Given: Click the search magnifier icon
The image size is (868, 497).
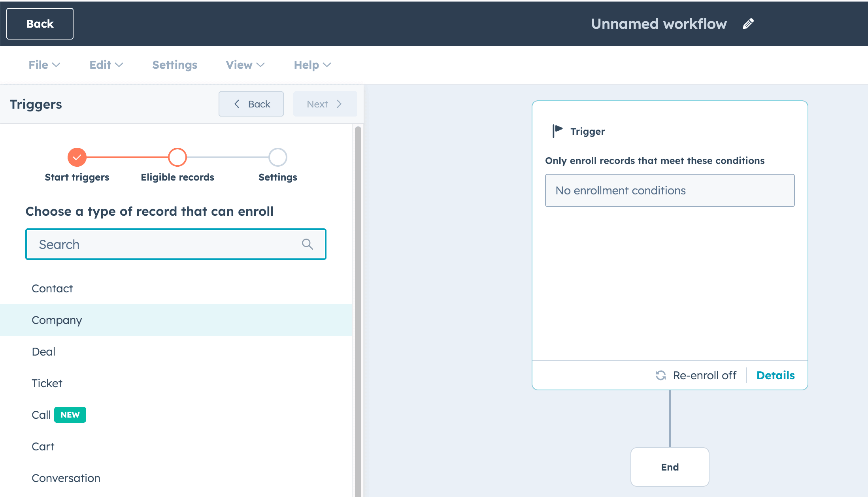Looking at the screenshot, I should point(307,244).
